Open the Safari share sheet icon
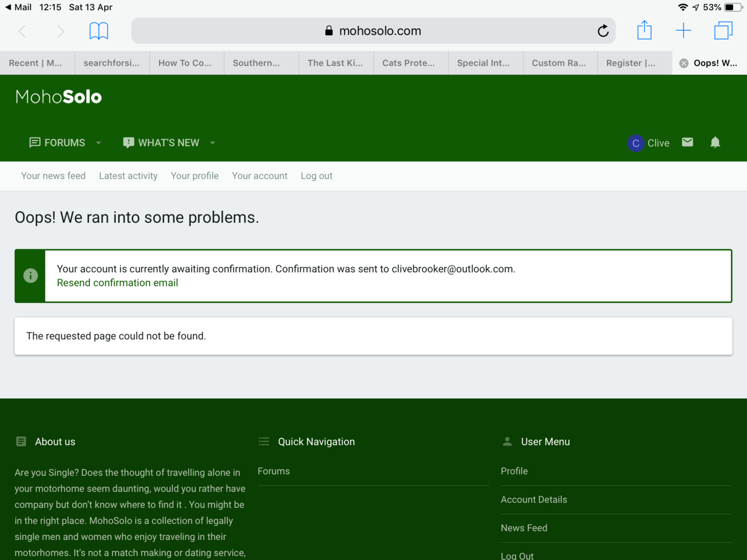The height and width of the screenshot is (560, 747). pyautogui.click(x=644, y=30)
